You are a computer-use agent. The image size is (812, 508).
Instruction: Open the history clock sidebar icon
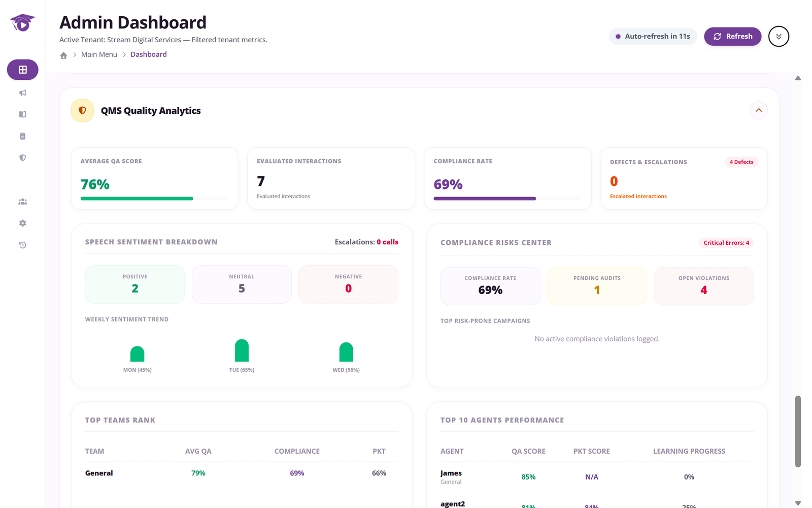point(22,245)
